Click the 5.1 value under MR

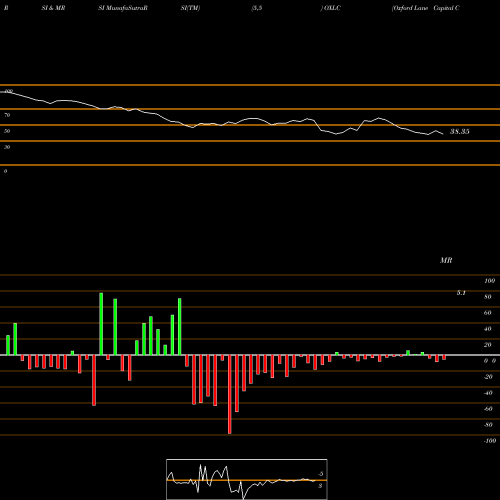(x=461, y=293)
